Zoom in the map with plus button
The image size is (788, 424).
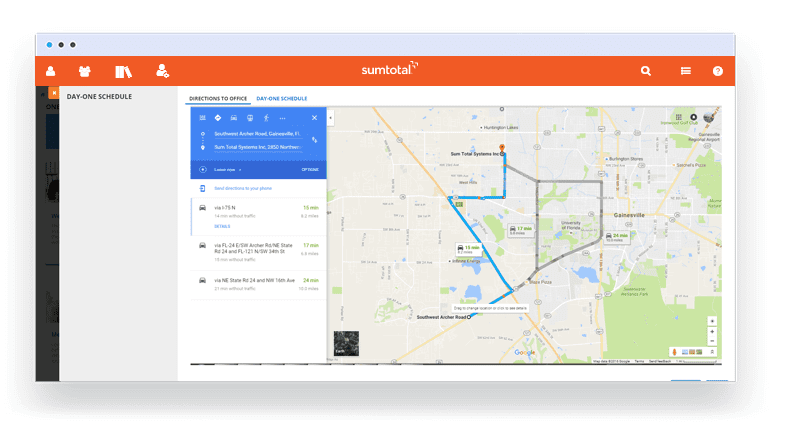click(712, 332)
